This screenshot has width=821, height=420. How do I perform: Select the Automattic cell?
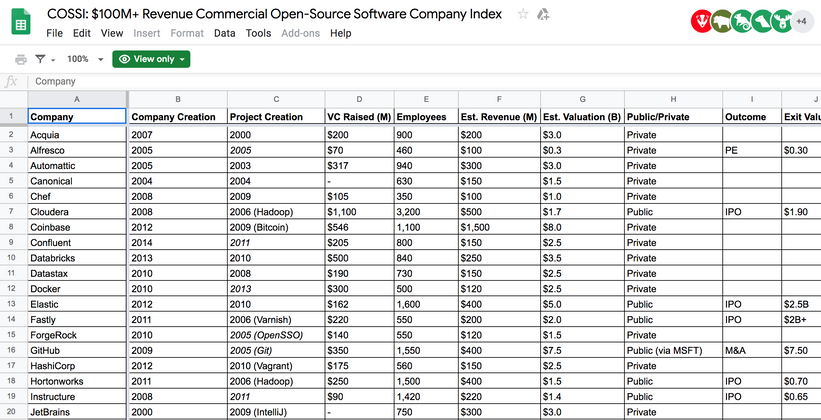pos(77,165)
